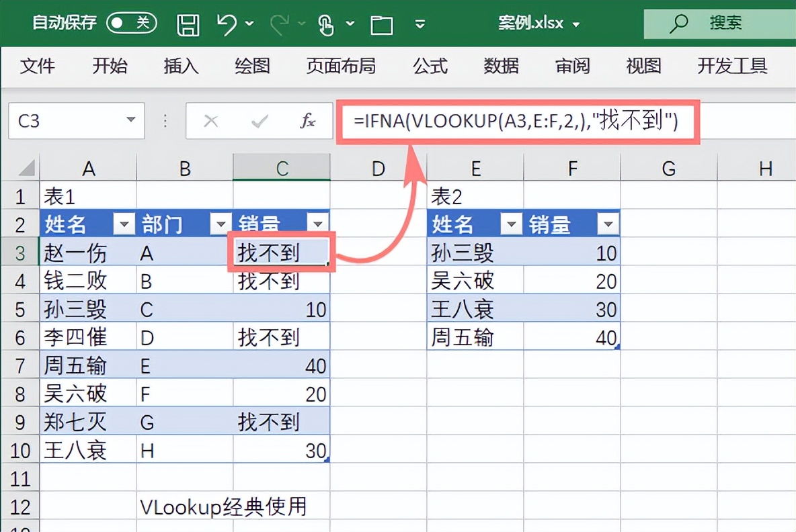Switch to the 公式 ribbon tab
Viewport: 796px width, 532px height.
coord(430,66)
